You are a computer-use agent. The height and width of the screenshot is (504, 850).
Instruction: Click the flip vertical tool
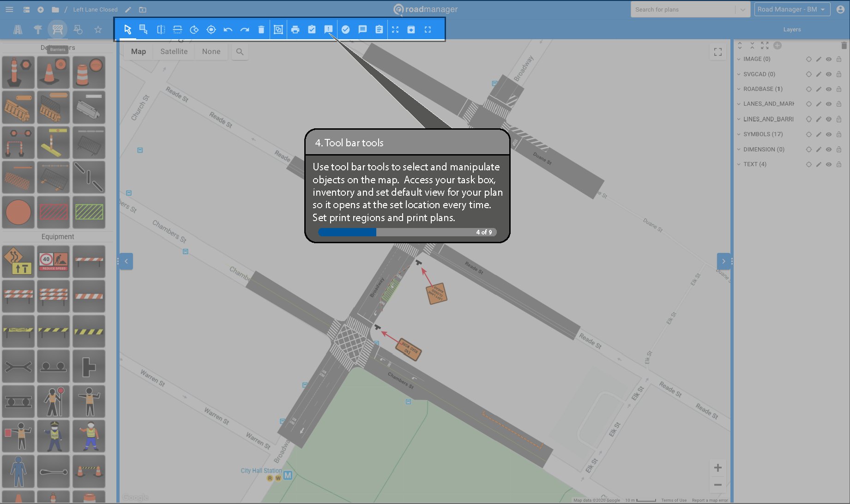pyautogui.click(x=177, y=30)
